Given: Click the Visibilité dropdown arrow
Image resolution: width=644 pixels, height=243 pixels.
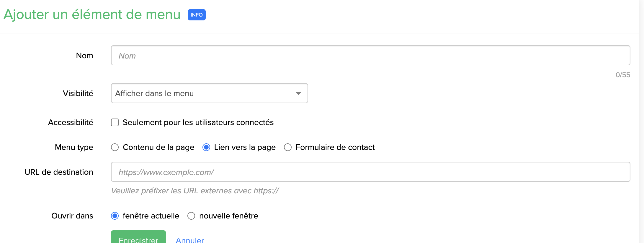Looking at the screenshot, I should (298, 93).
